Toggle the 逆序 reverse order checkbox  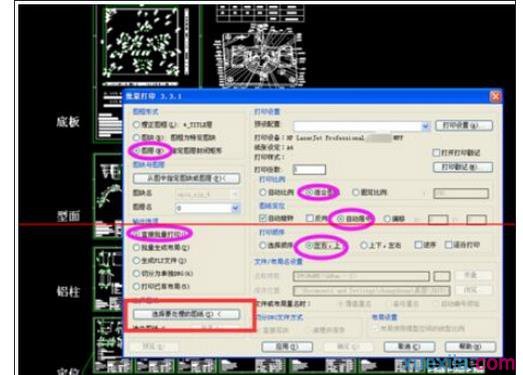418,245
